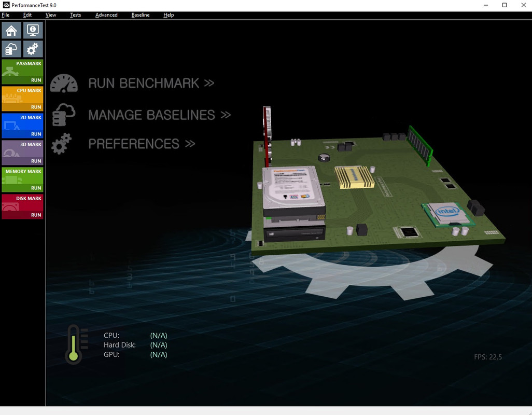532x415 pixels.
Task: Open the baseline cloud icon in sidebar
Action: 11,49
